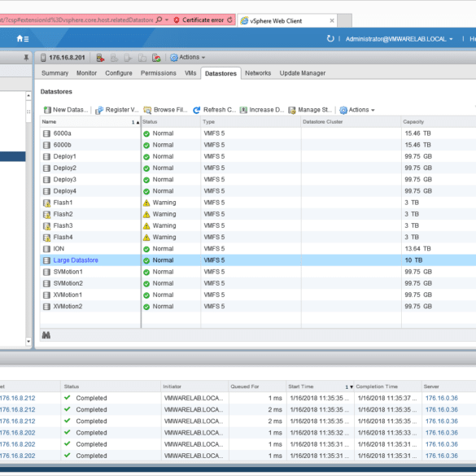Switch to the Permissions tab

159,73
